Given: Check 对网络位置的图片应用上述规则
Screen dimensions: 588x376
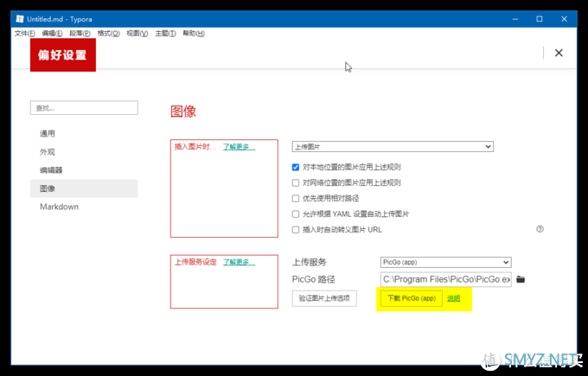Looking at the screenshot, I should (296, 183).
